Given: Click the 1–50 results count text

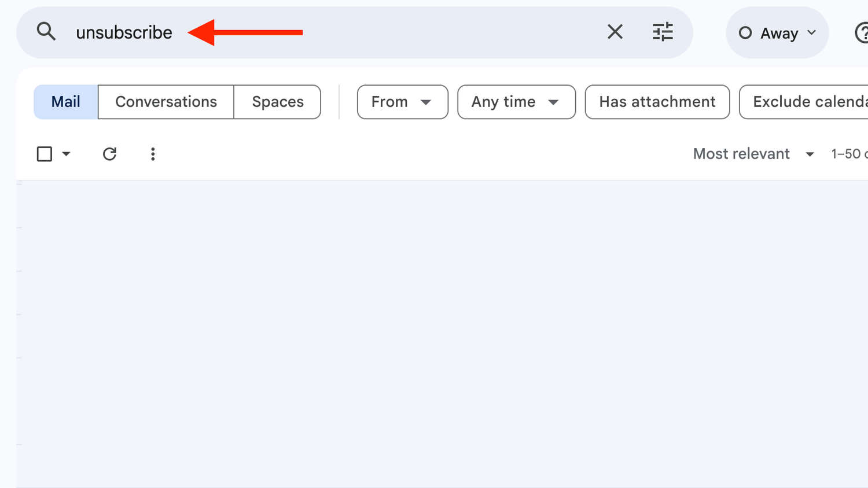Looking at the screenshot, I should (x=849, y=154).
